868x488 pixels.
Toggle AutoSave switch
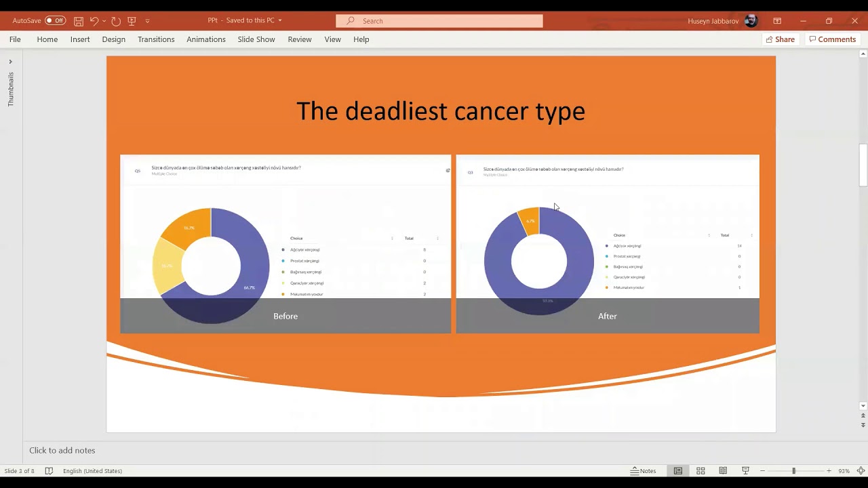(55, 21)
